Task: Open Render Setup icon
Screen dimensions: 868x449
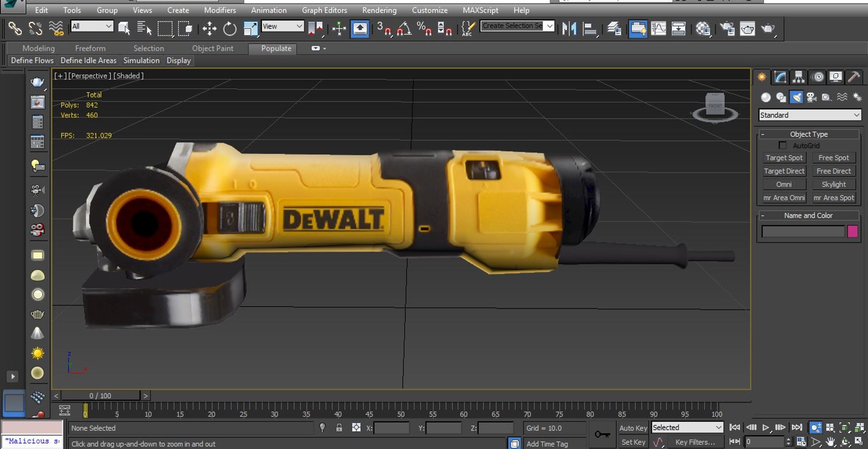Action: point(727,29)
